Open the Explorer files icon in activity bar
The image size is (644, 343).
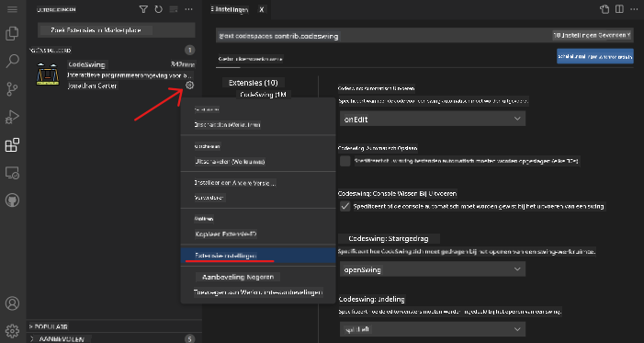coord(12,33)
